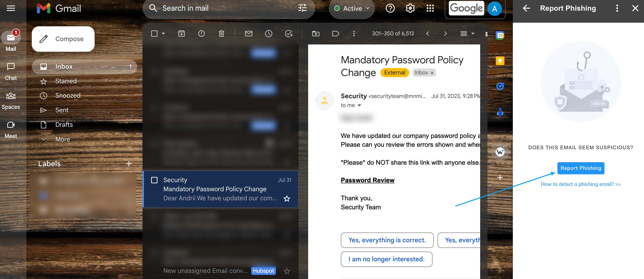This screenshot has width=644, height=279.
Task: Expand the More labels section
Action: click(x=62, y=139)
